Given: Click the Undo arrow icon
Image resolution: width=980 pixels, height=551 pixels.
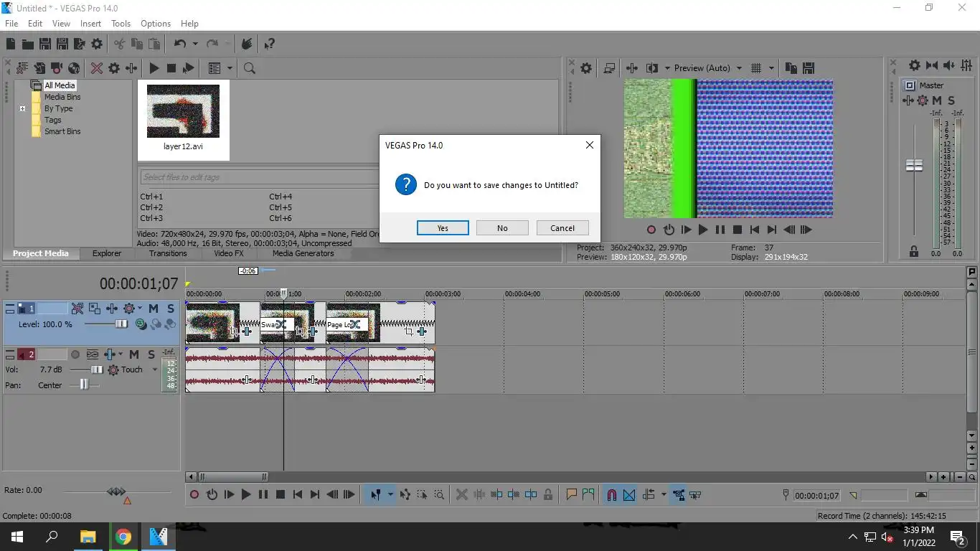Looking at the screenshot, I should [179, 44].
